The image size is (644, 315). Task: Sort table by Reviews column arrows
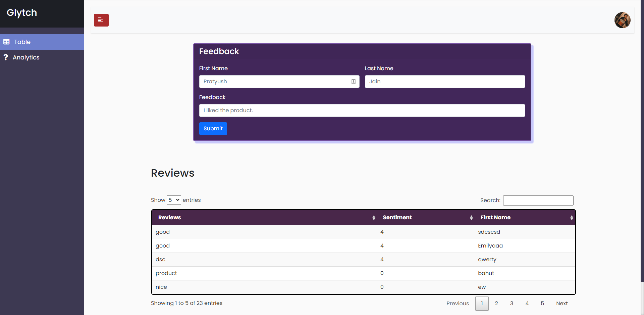pos(374,218)
